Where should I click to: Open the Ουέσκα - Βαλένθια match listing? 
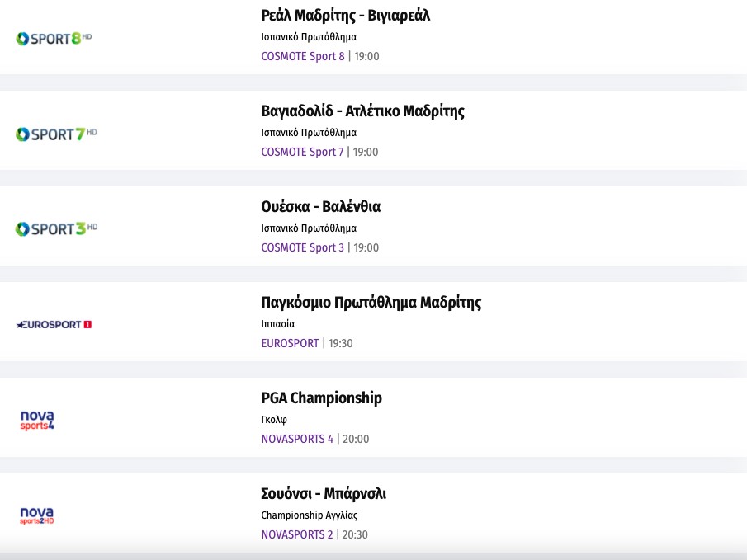coord(320,207)
